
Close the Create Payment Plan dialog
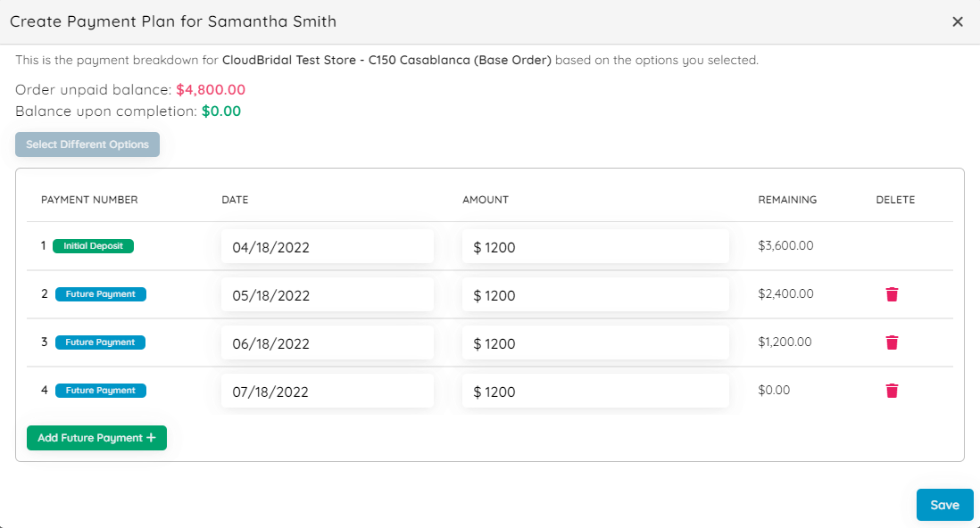958,21
